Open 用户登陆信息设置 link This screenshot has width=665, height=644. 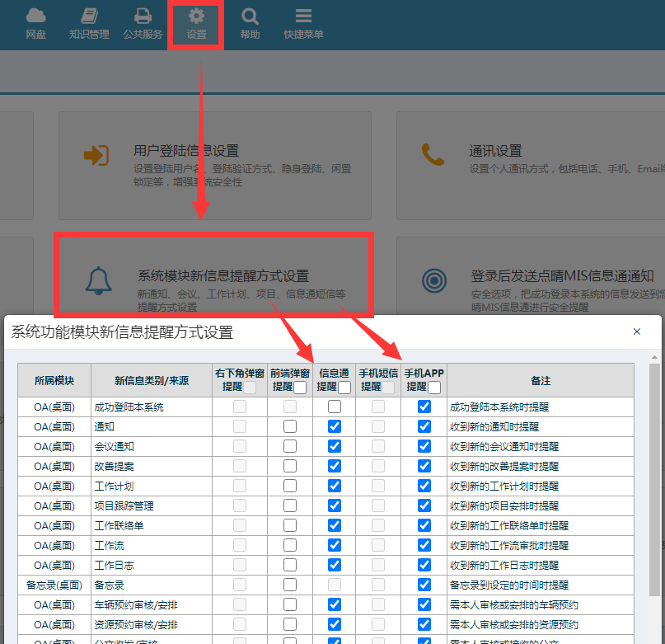point(186,151)
